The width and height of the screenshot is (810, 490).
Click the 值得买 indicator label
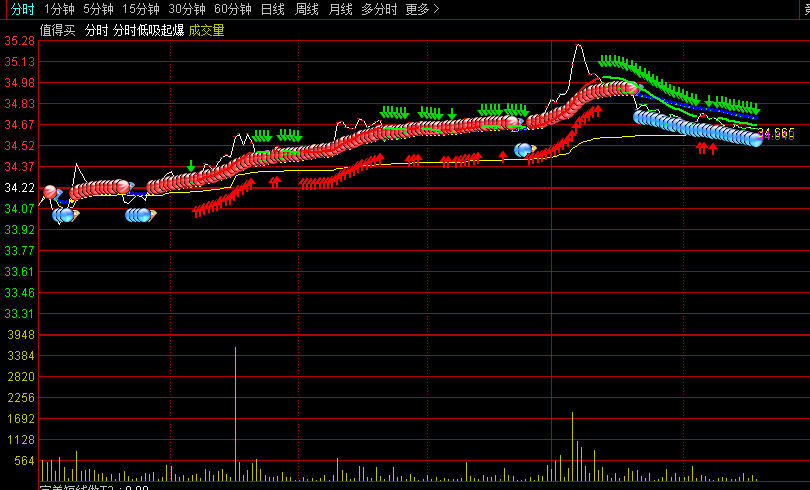tap(57, 30)
